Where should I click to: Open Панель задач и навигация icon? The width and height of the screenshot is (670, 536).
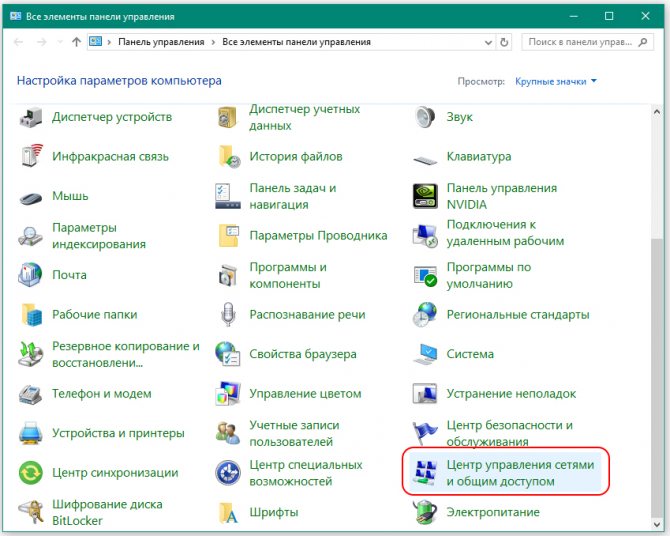point(228,196)
